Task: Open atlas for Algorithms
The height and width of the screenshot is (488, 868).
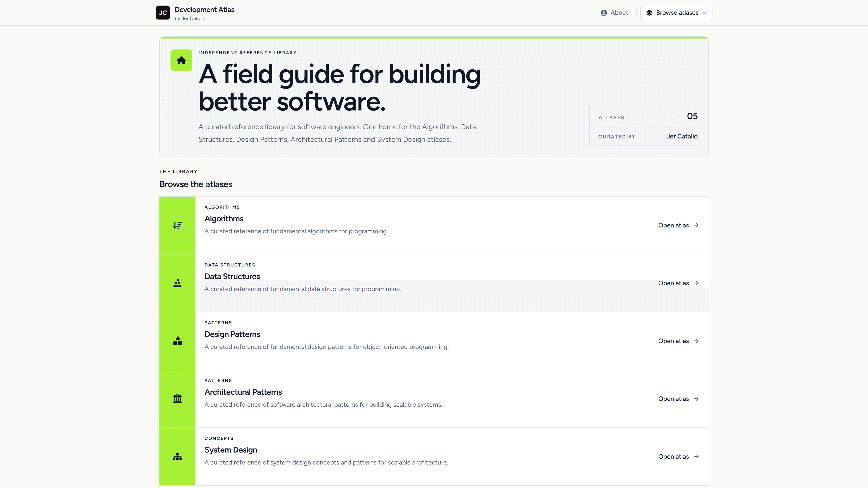Action: coord(679,225)
